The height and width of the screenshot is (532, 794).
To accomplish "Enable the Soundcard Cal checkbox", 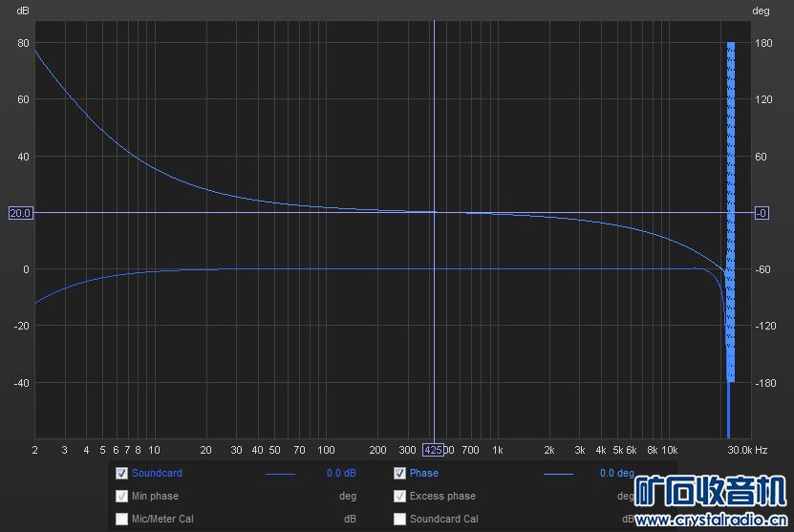I will tap(399, 519).
